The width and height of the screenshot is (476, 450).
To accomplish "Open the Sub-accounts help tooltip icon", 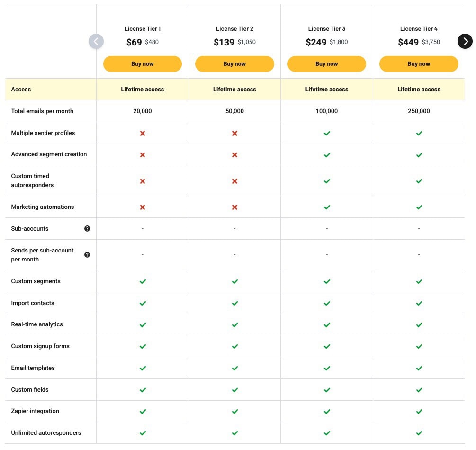I will pyautogui.click(x=87, y=228).
